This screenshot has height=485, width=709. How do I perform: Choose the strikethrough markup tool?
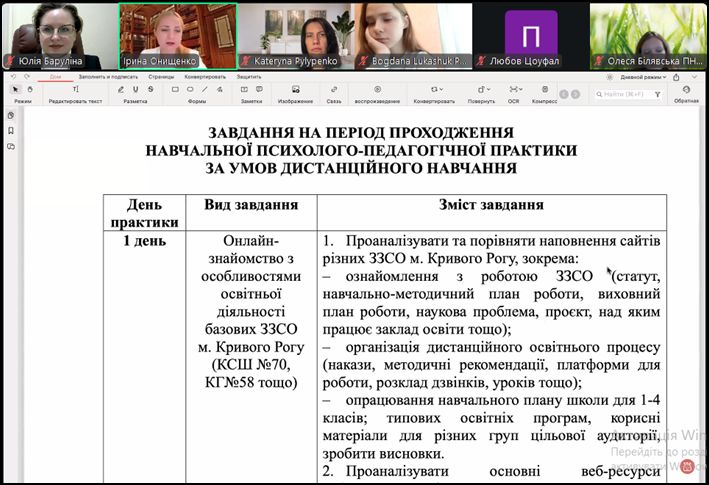(151, 89)
